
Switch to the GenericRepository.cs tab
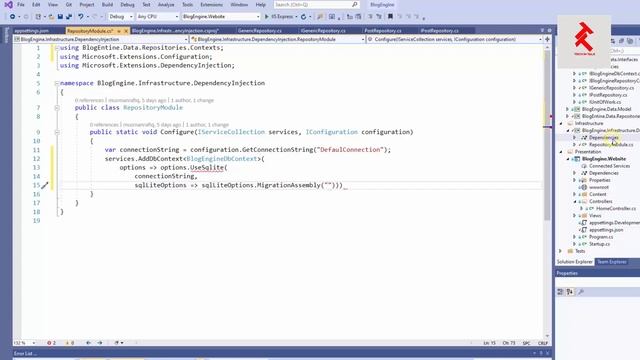click(260, 31)
